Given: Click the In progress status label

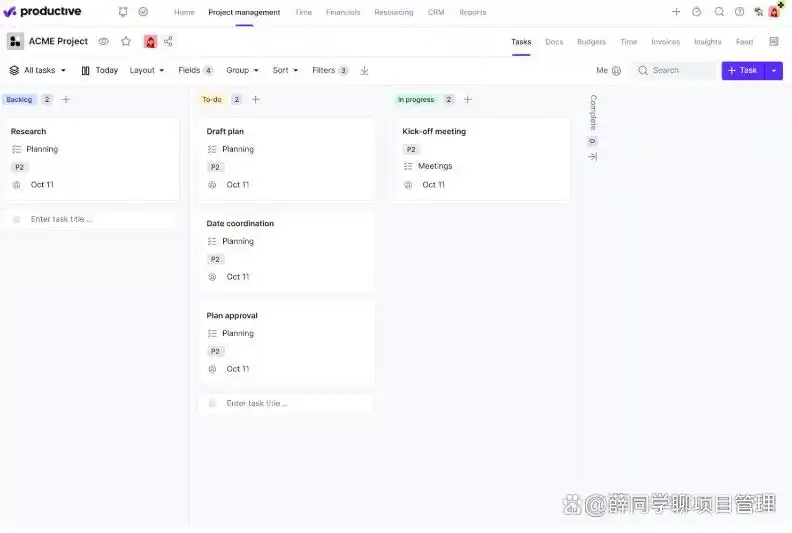Looking at the screenshot, I should pyautogui.click(x=416, y=100).
